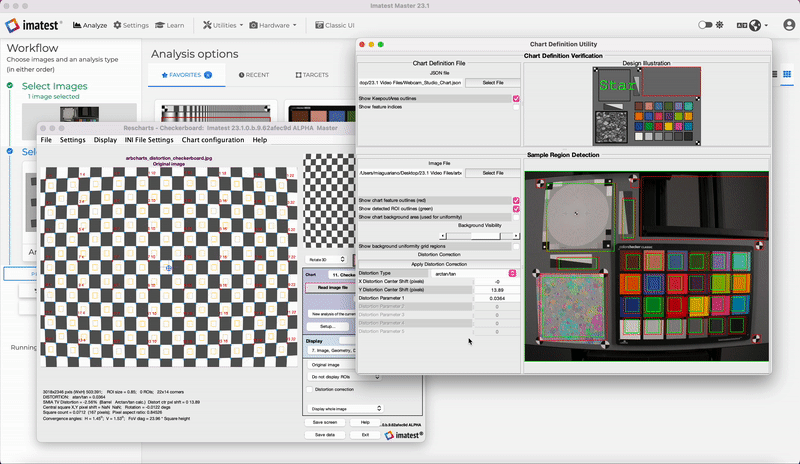Image resolution: width=800 pixels, height=464 pixels.
Task: Click the Design Illustration chart thumbnail
Action: click(x=646, y=106)
